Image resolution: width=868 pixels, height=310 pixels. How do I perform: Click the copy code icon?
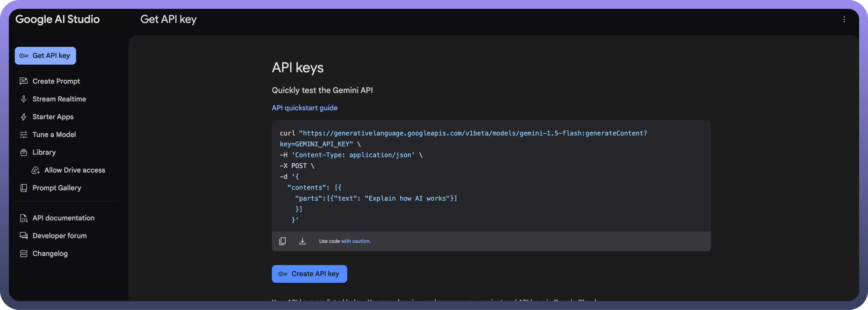click(282, 241)
